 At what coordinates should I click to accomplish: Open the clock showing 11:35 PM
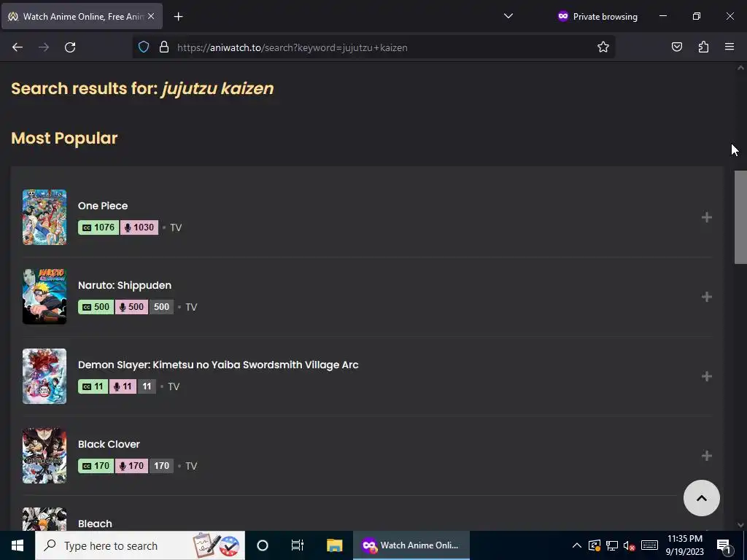684,545
